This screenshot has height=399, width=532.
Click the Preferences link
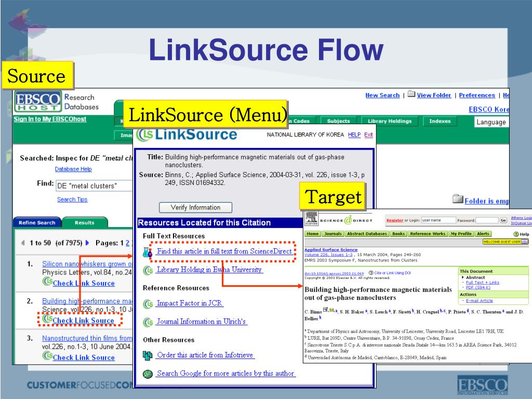[x=477, y=96]
